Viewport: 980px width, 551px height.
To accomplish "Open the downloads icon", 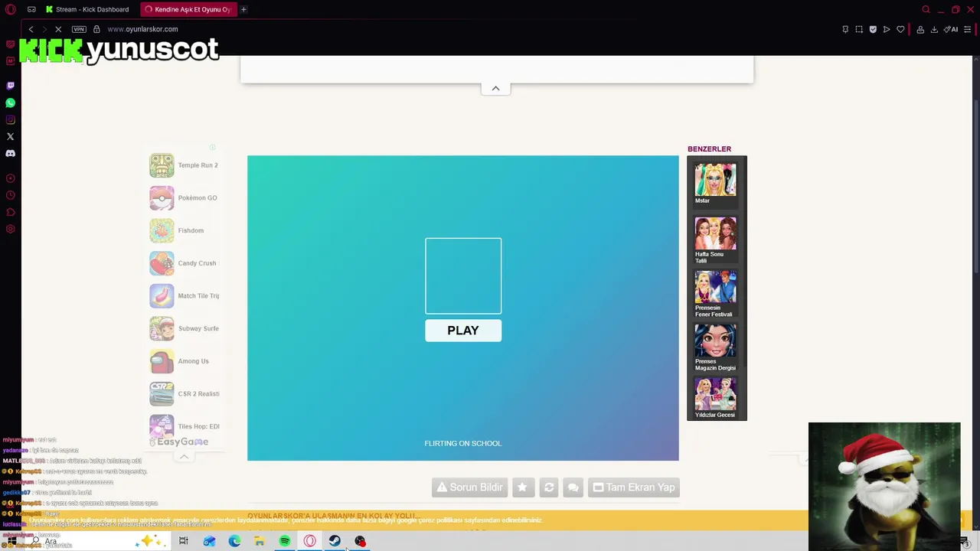I will coord(934,29).
